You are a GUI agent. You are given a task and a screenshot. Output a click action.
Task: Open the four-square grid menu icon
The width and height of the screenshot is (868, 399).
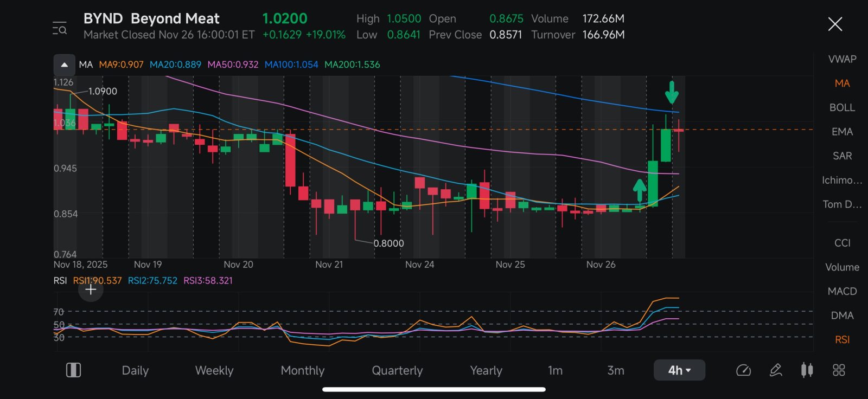point(839,370)
